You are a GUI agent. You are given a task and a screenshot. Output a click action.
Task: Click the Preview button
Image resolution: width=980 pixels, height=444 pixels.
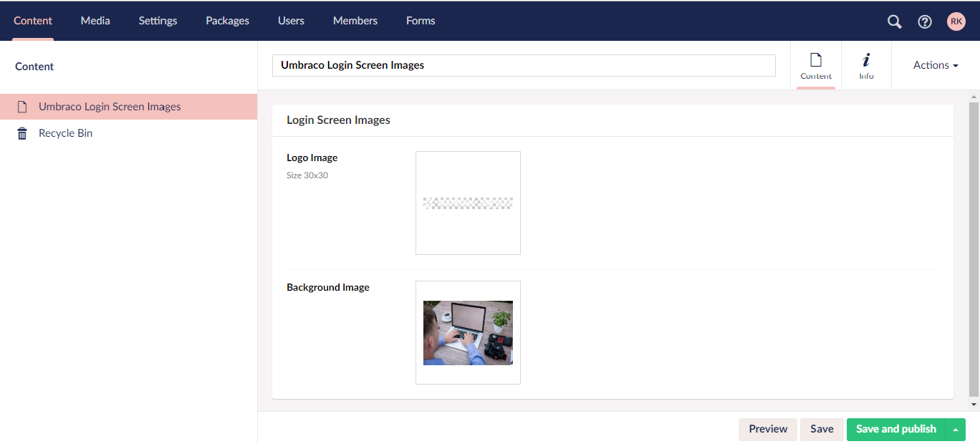tap(768, 429)
